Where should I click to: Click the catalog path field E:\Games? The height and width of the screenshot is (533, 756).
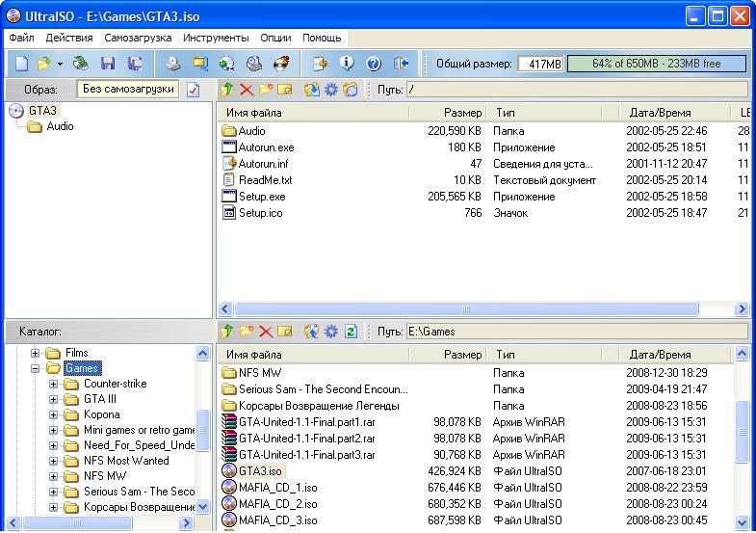577,332
